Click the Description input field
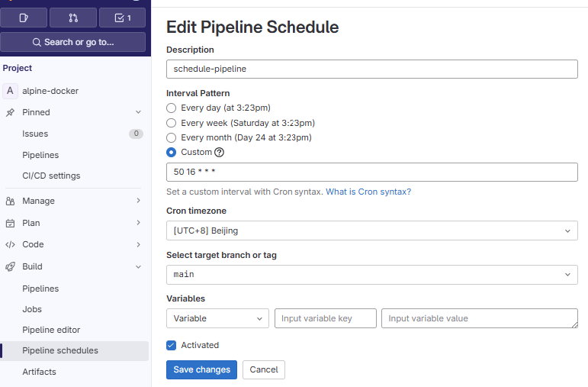This screenshot has width=588, height=387. pyautogui.click(x=372, y=69)
